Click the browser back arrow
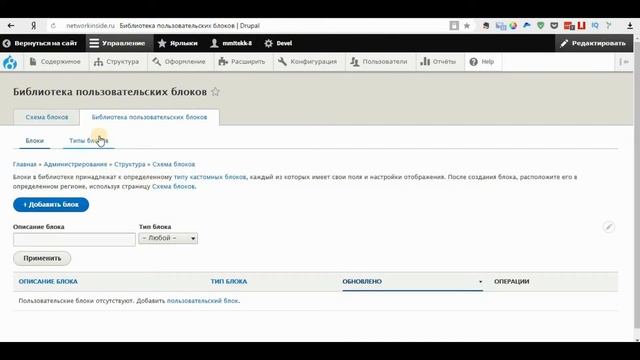Screen dimensions: 640x360 pyautogui.click(x=11, y=26)
